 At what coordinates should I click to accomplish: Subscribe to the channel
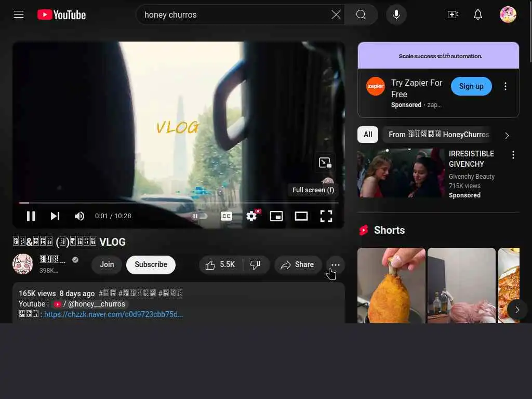[151, 264]
